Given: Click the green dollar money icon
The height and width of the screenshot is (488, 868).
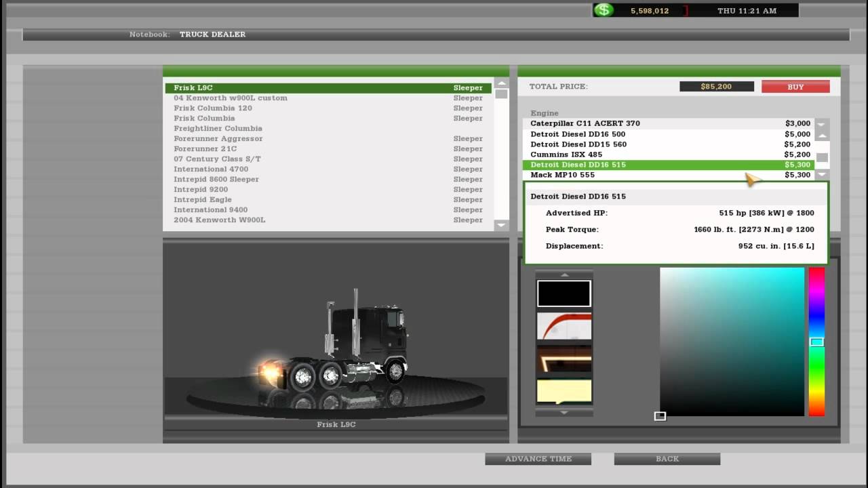Looking at the screenshot, I should coord(603,10).
